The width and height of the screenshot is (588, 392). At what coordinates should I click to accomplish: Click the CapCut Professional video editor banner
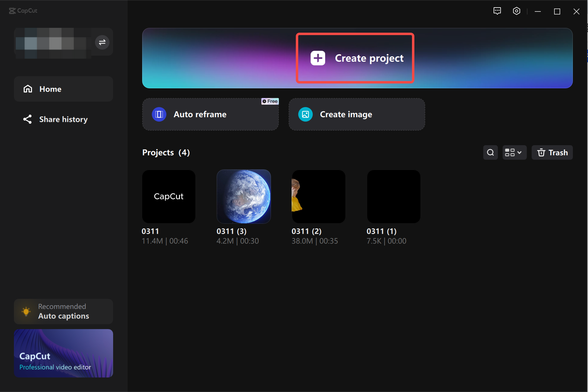click(64, 353)
